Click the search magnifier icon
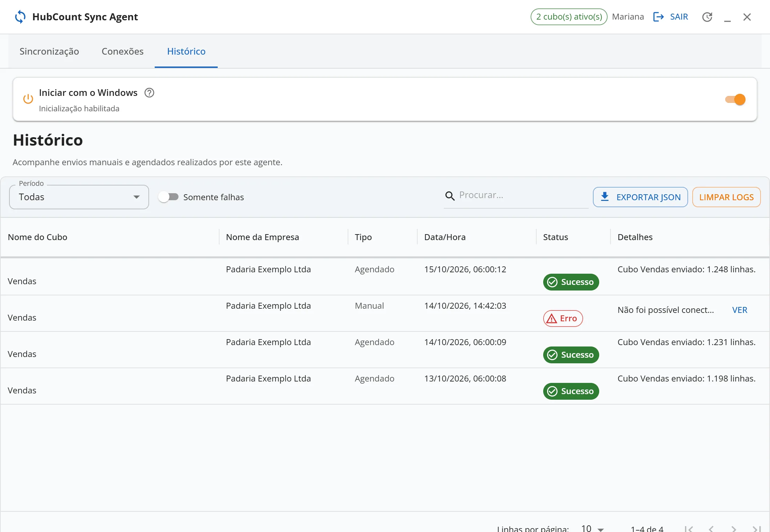770x532 pixels. coord(450,196)
